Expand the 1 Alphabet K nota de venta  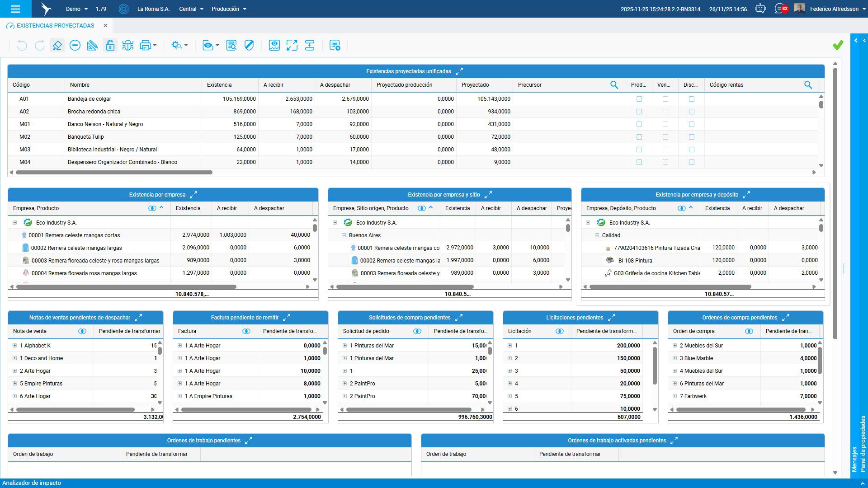(15, 346)
